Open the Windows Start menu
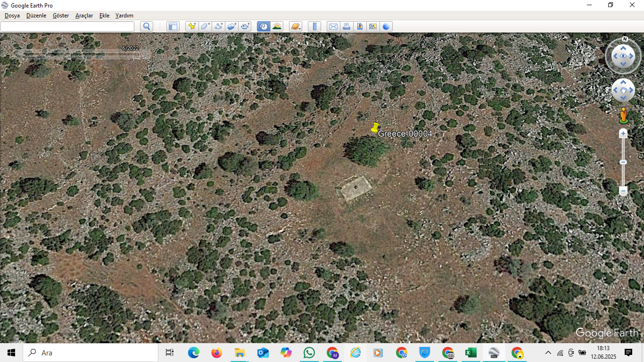 click(11, 353)
